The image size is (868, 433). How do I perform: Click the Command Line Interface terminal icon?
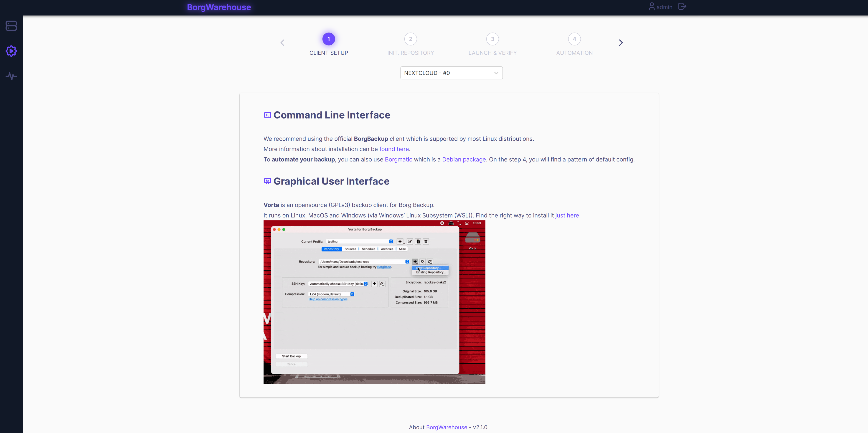click(x=267, y=115)
